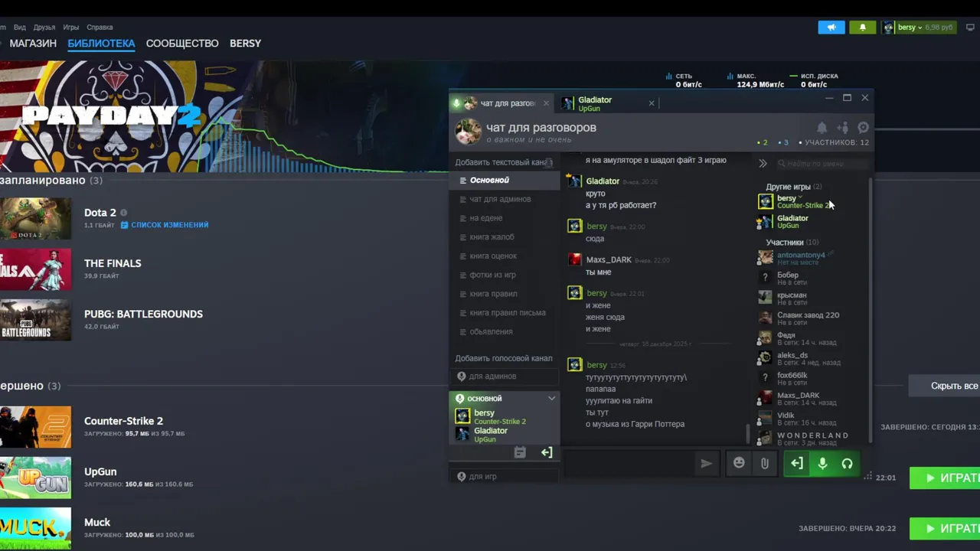The height and width of the screenshot is (551, 980).
Task: Collapse the Участники group header
Action: click(792, 243)
